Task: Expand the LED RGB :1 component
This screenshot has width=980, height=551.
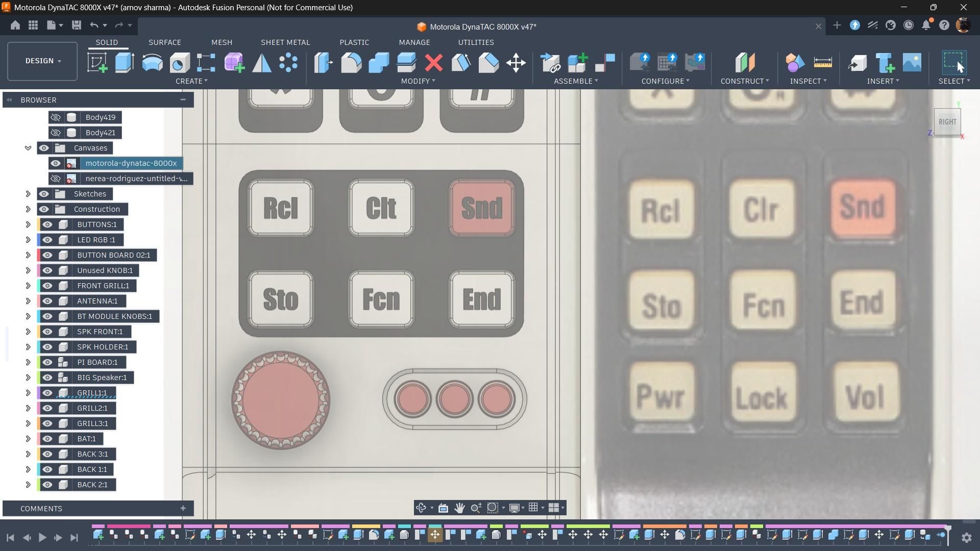Action: tap(28, 240)
